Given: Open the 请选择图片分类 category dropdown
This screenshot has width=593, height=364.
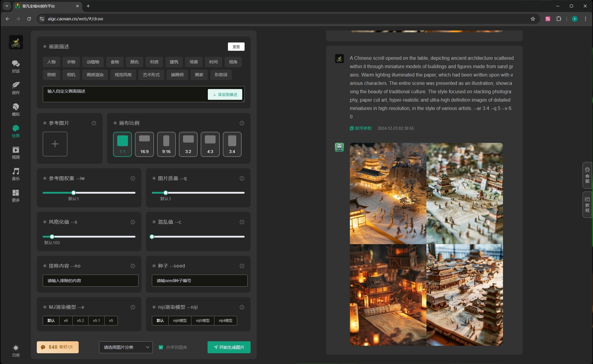Looking at the screenshot, I should click(x=126, y=347).
